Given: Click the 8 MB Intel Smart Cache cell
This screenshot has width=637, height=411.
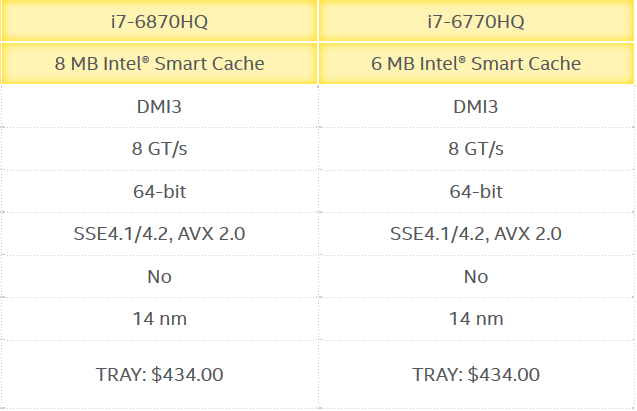Looking at the screenshot, I should [x=159, y=63].
